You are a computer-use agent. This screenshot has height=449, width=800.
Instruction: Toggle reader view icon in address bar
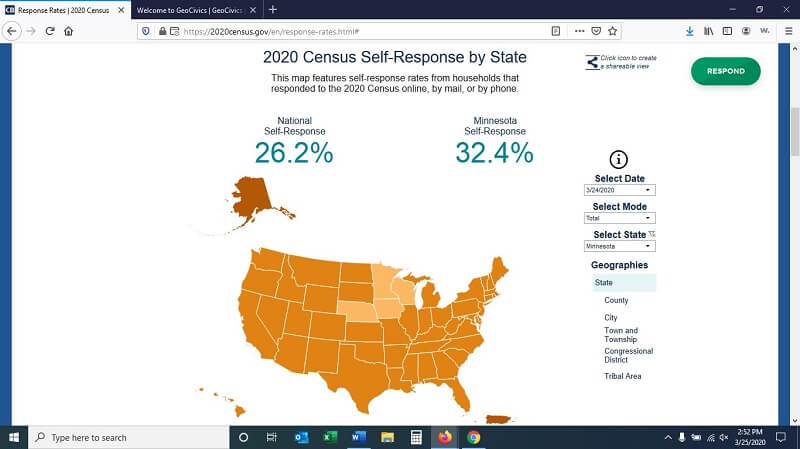[556, 31]
